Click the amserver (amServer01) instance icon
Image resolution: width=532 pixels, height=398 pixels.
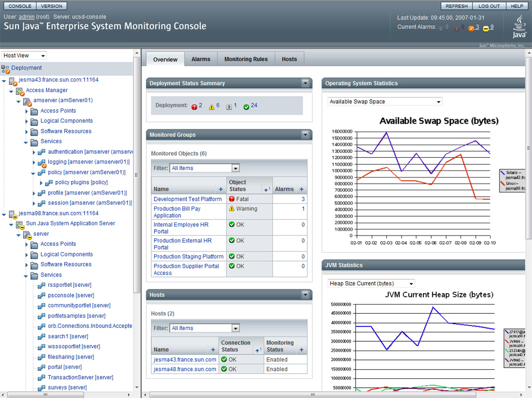27,101
